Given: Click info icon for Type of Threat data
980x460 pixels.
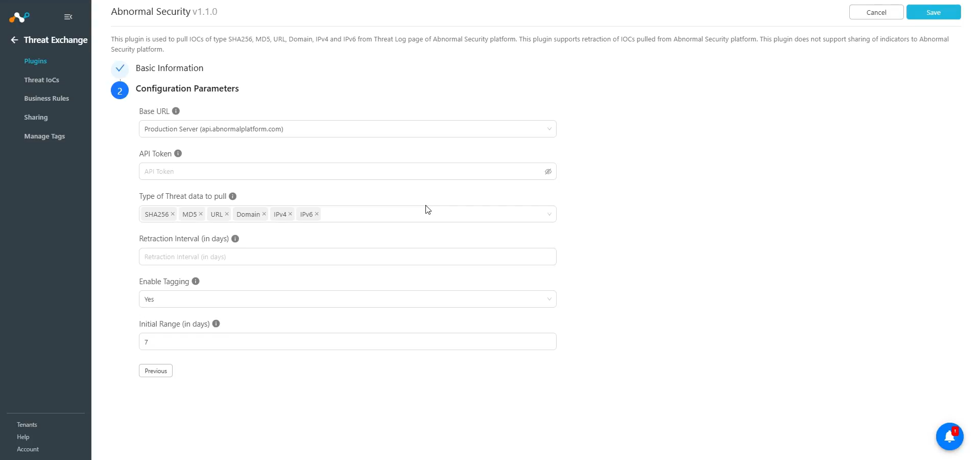Looking at the screenshot, I should [x=232, y=196].
